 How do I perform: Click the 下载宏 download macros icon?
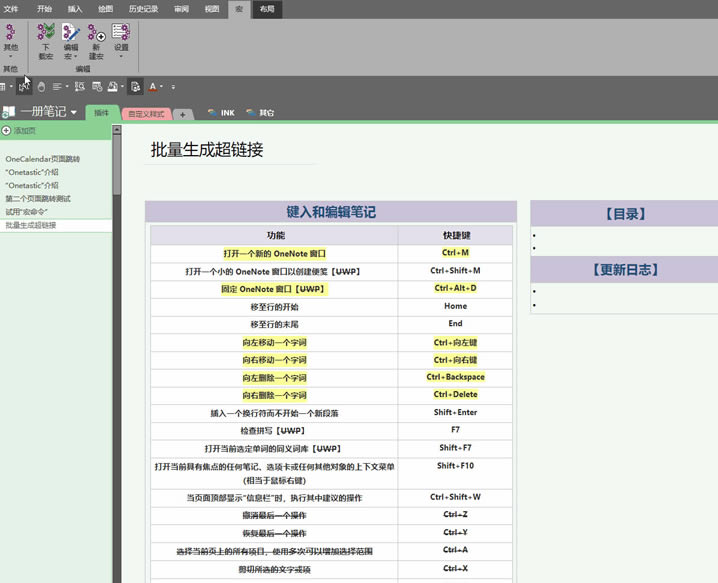click(x=46, y=42)
